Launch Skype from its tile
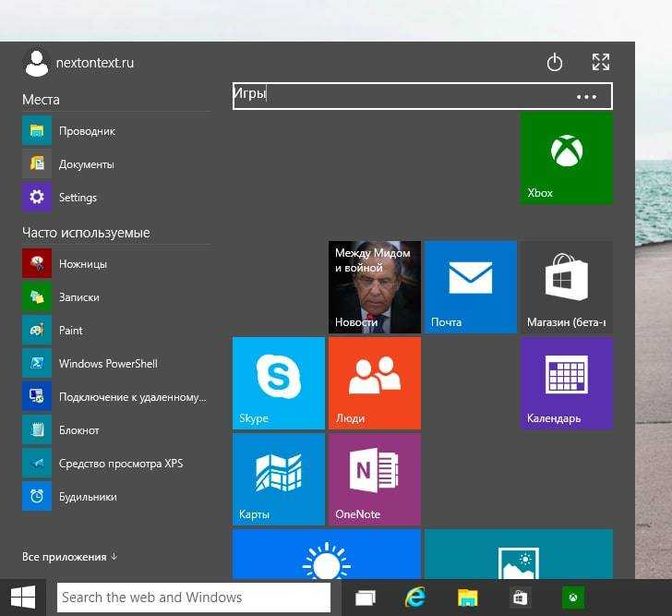The image size is (672, 616). coord(278,382)
